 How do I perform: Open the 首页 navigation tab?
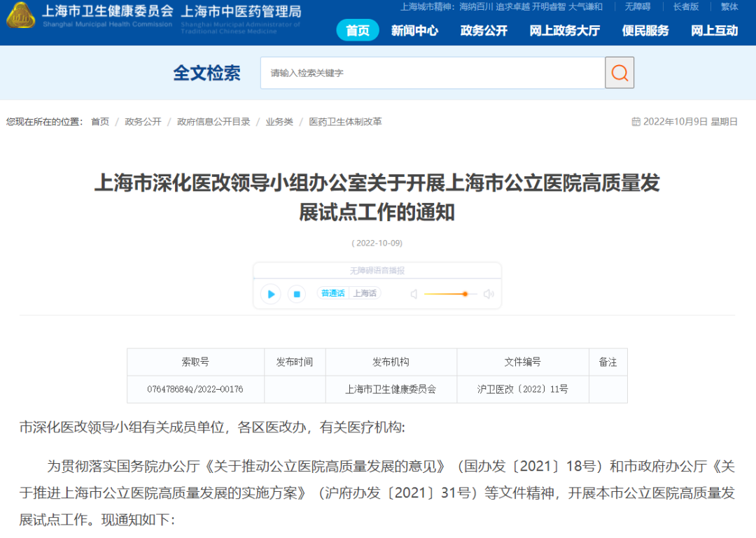click(x=358, y=31)
